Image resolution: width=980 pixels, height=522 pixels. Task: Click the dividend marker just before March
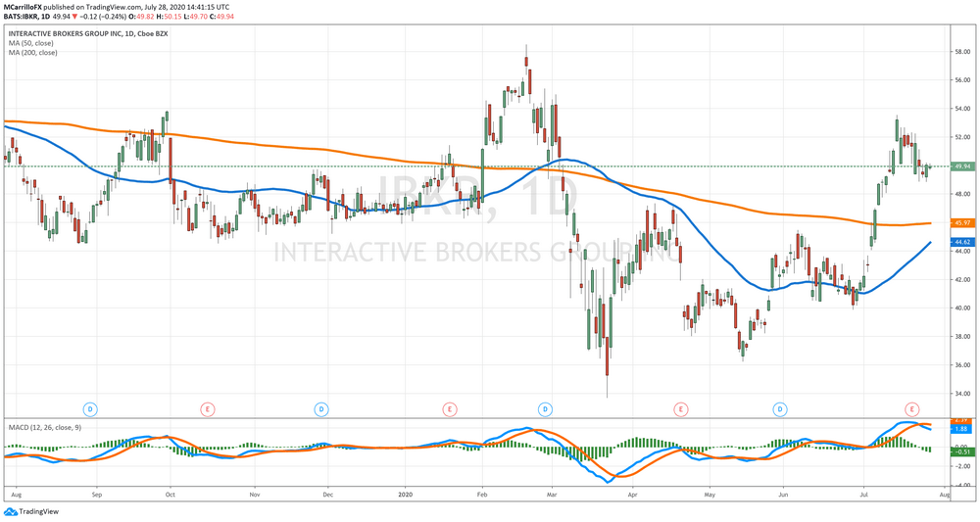pyautogui.click(x=545, y=409)
